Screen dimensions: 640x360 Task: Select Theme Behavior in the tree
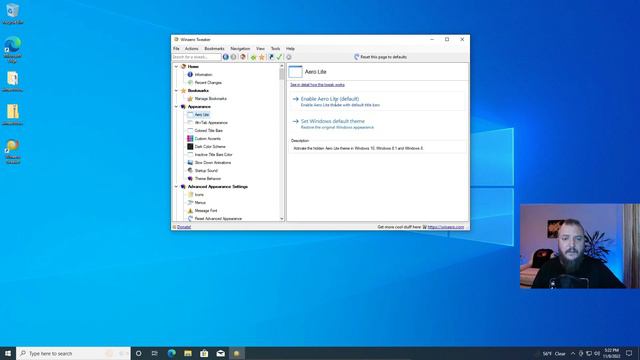(208, 179)
